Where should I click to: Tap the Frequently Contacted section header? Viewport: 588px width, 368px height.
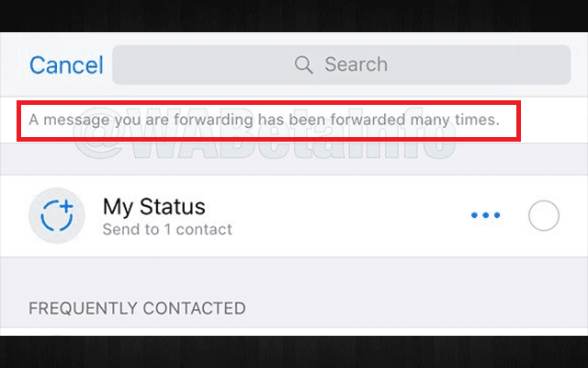click(137, 307)
